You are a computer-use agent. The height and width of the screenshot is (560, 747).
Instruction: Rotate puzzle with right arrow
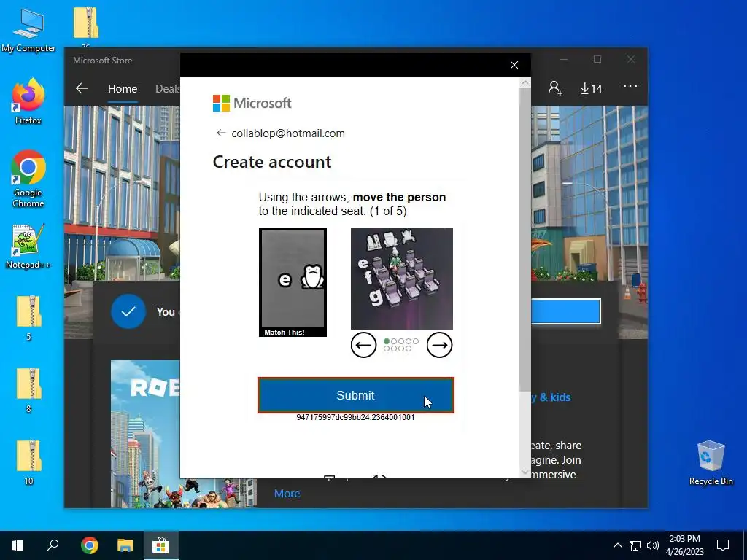pos(439,345)
